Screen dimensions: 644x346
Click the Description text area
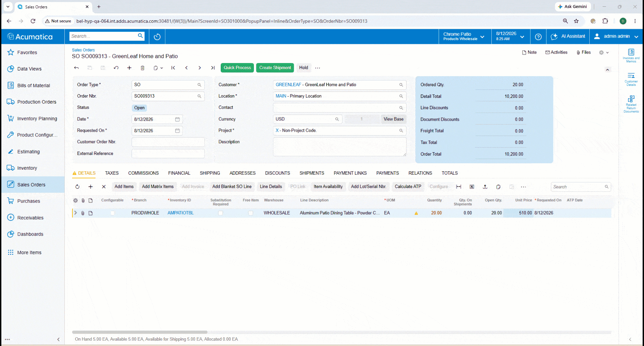[x=339, y=147]
